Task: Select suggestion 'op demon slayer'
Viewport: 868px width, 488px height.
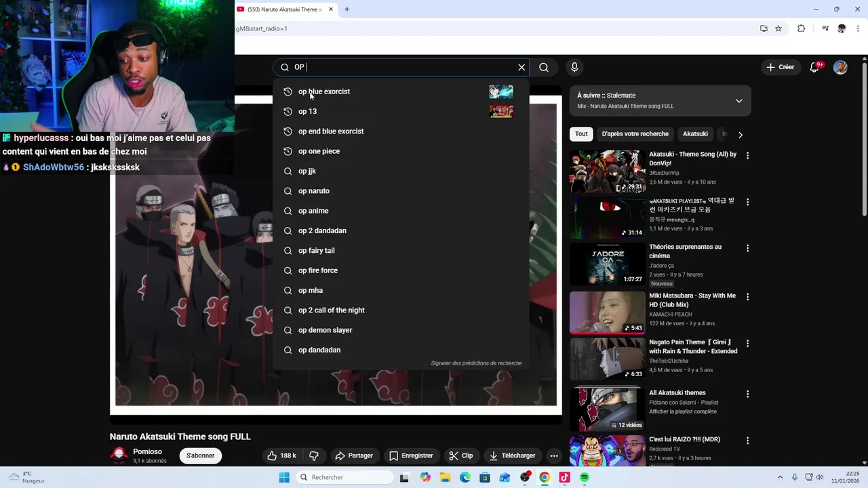Action: click(x=401, y=330)
